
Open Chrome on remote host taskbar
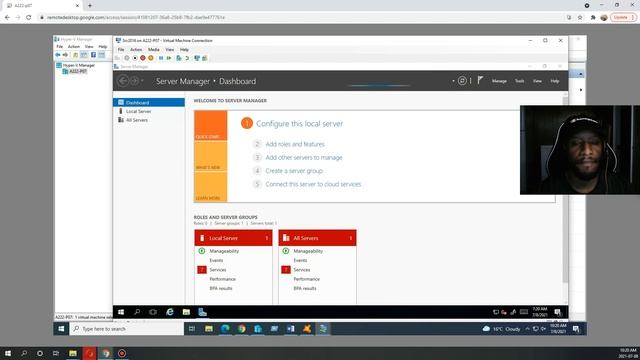tap(242, 329)
